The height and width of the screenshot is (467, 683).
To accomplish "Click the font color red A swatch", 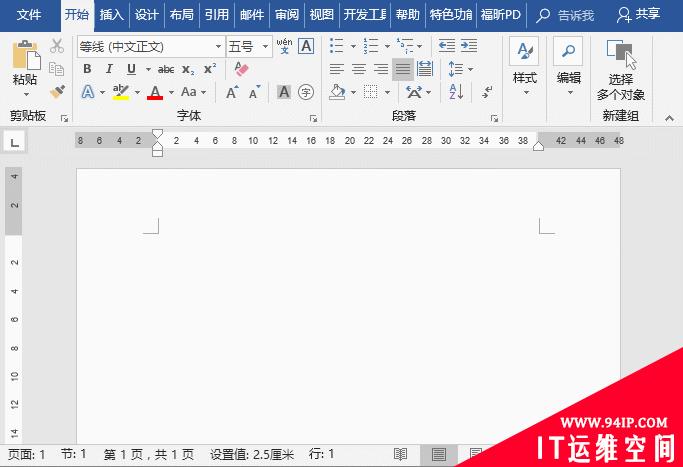I will (155, 92).
